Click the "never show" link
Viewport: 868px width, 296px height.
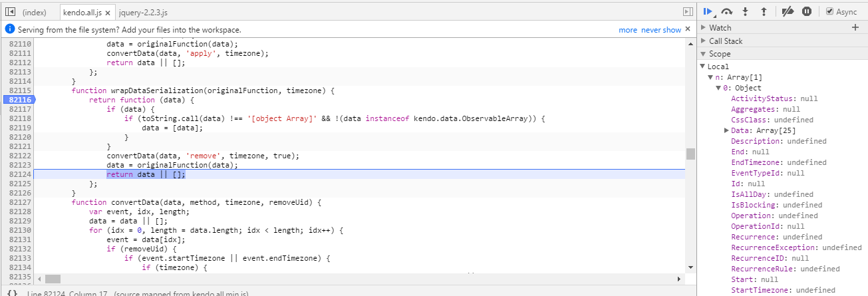(x=661, y=30)
